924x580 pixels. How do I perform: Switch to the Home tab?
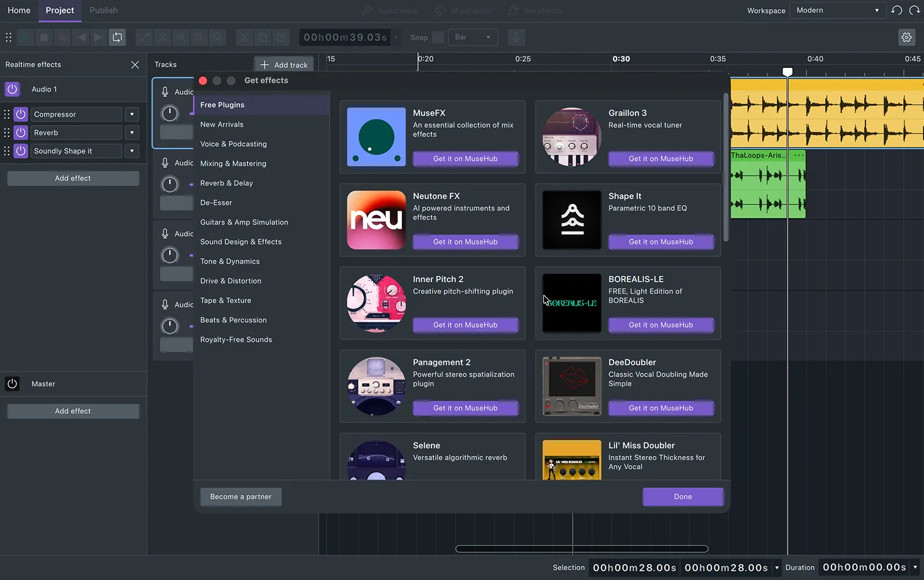tap(19, 10)
